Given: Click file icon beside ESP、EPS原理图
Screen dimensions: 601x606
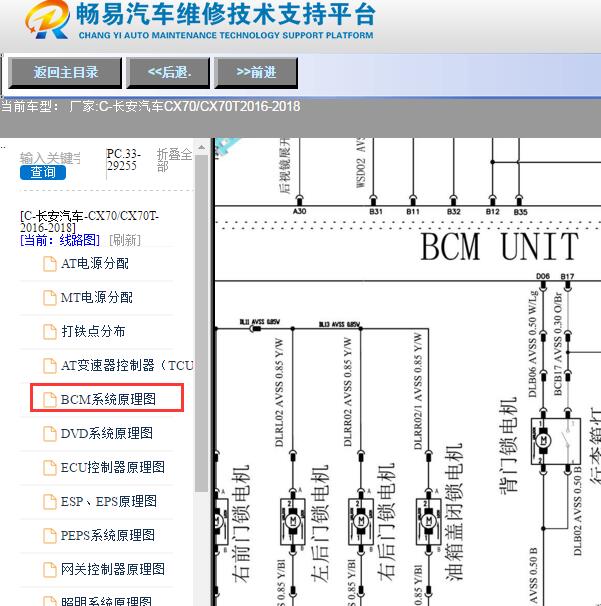Looking at the screenshot, I should click(x=50, y=502).
